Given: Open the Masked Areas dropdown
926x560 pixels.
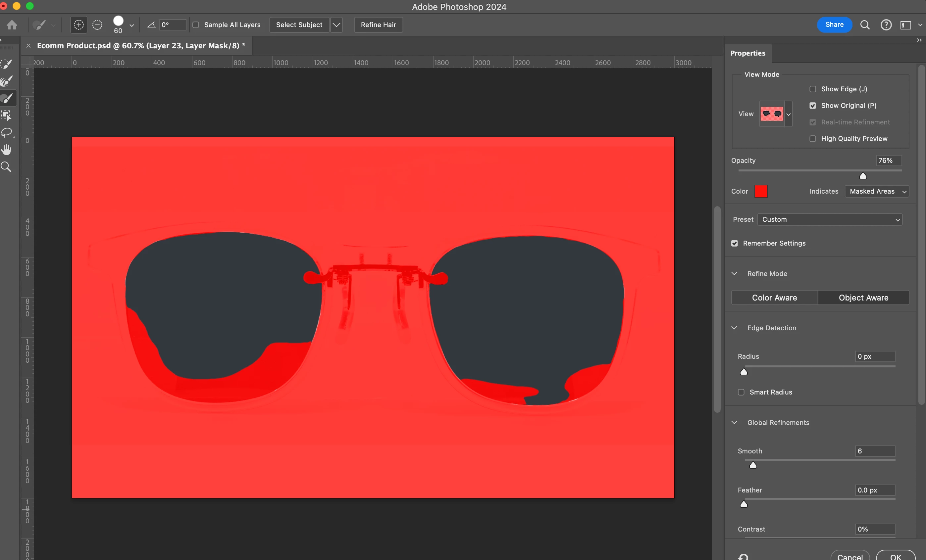Looking at the screenshot, I should click(876, 192).
